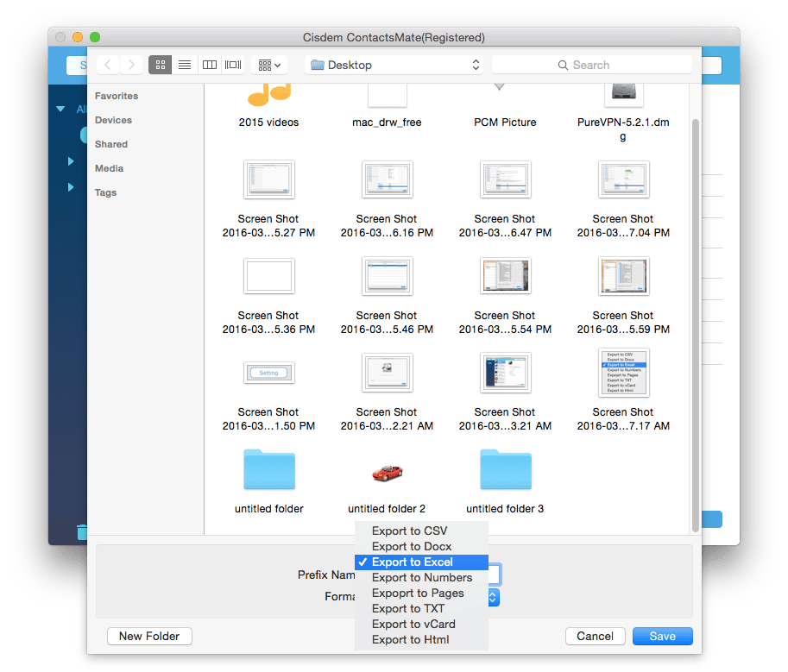The width and height of the screenshot is (788, 672).
Task: Click the back navigation arrow
Action: pyautogui.click(x=106, y=65)
